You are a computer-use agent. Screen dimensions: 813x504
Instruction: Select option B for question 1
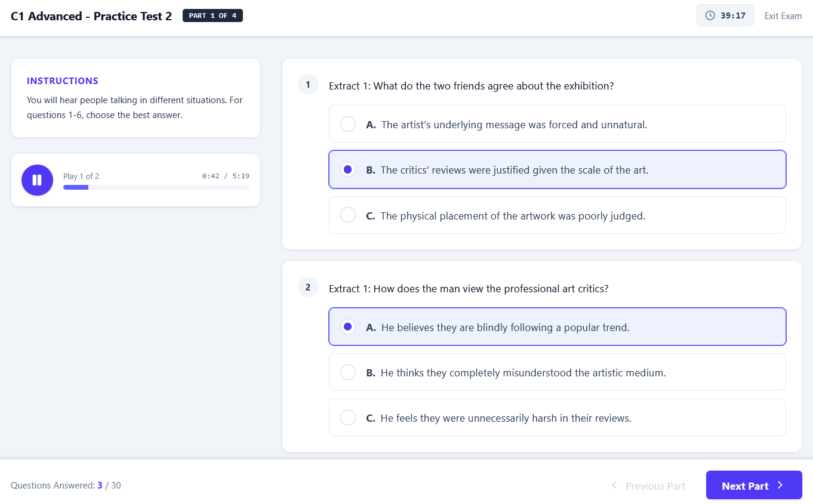point(557,169)
